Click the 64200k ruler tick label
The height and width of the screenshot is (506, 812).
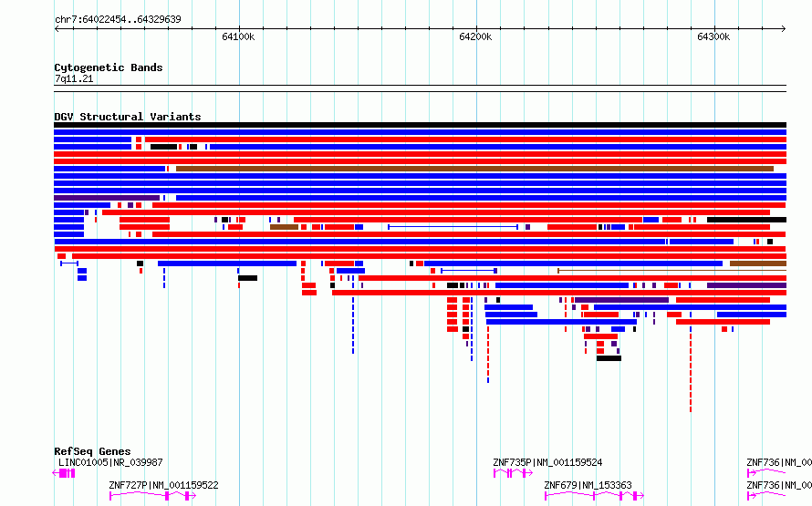(x=475, y=36)
